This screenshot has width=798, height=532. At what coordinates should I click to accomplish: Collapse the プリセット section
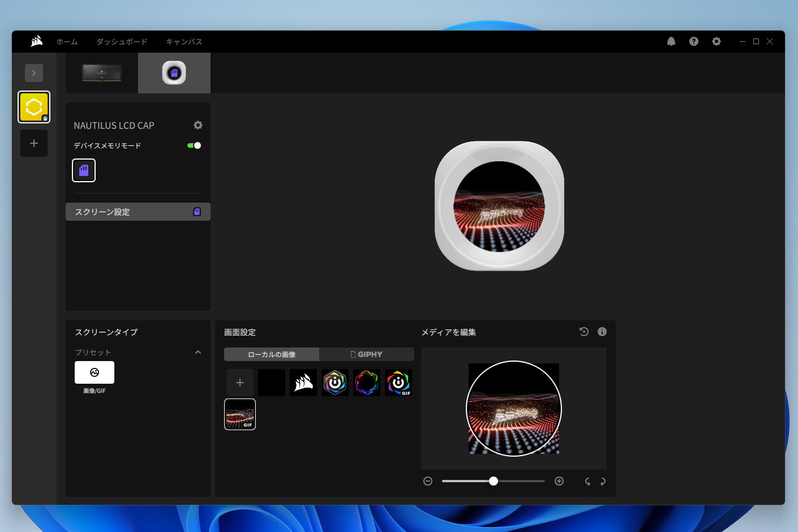[198, 352]
